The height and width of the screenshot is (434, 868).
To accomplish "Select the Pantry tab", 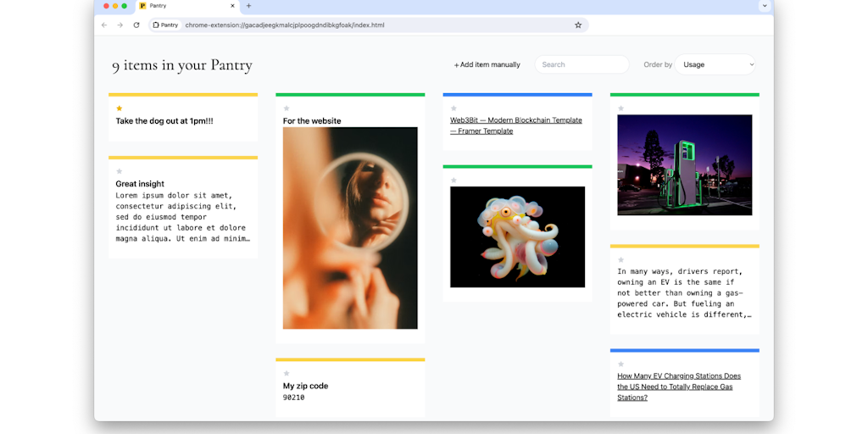I will [x=182, y=6].
